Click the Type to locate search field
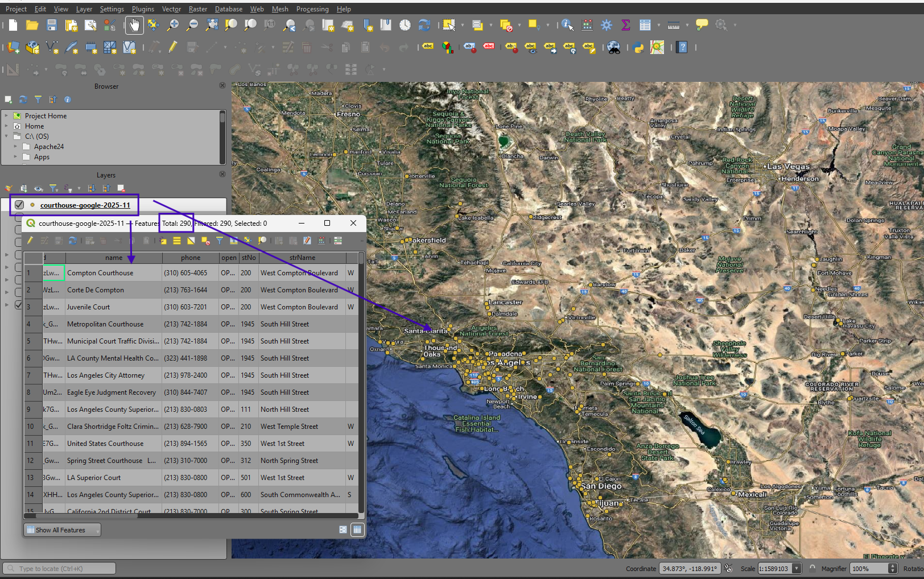The height and width of the screenshot is (579, 924). click(60, 568)
